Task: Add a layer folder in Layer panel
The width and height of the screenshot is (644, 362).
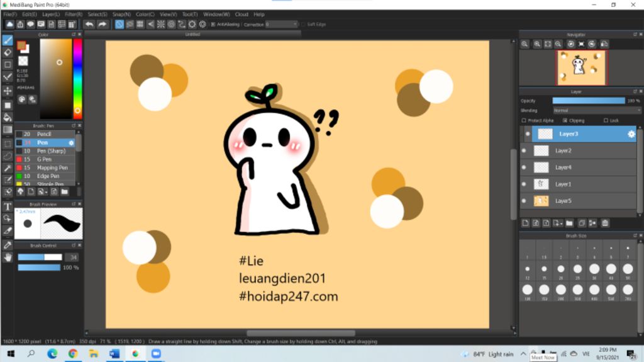Action: pyautogui.click(x=569, y=223)
